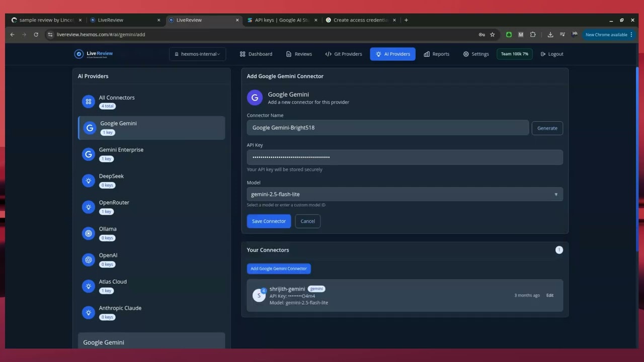Click the Generate connector name button
The height and width of the screenshot is (362, 644).
[547, 128]
